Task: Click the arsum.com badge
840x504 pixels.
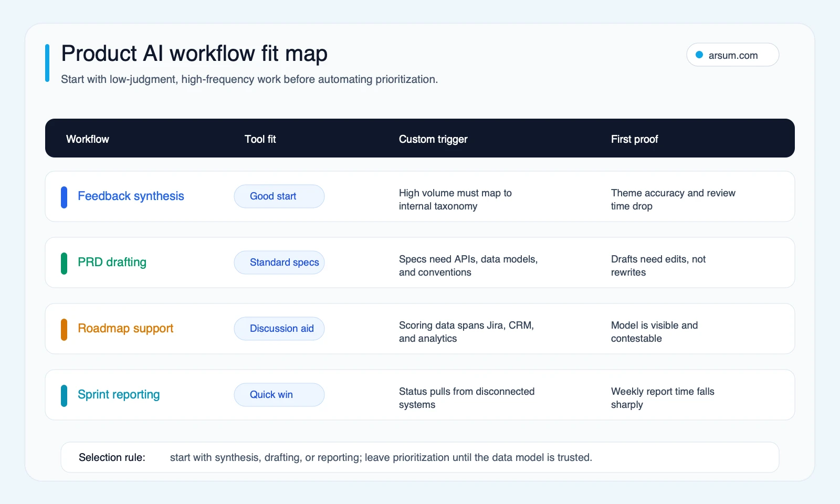Action: coord(732,55)
